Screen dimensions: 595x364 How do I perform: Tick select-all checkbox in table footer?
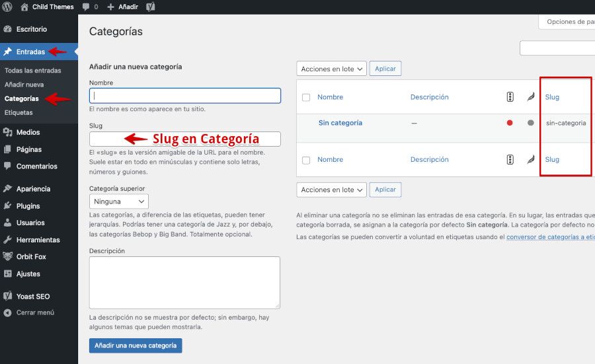306,160
